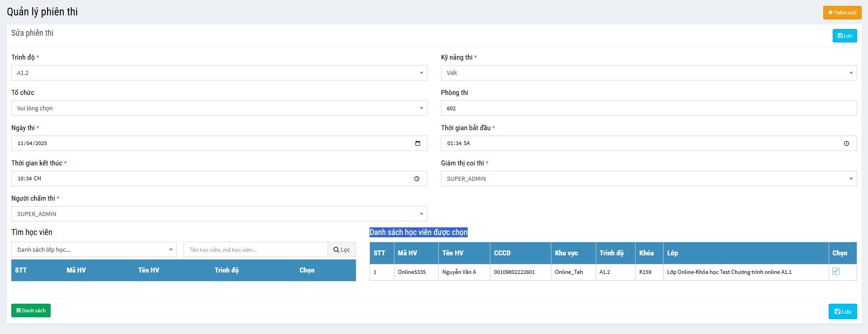The height and width of the screenshot is (334, 868).
Task: Click the orange Thêm mới button
Action: click(x=842, y=13)
